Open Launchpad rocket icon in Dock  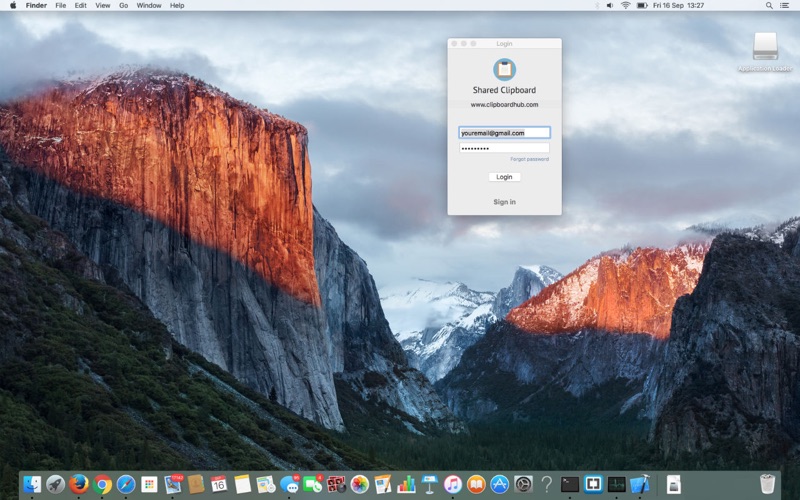coord(56,484)
